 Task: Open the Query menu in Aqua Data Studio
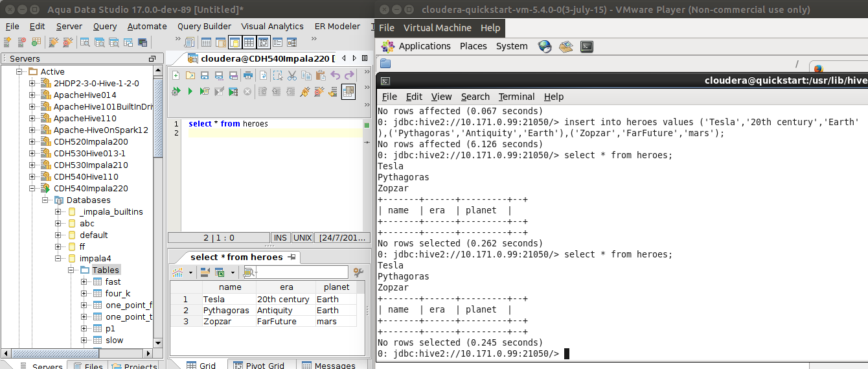click(105, 26)
